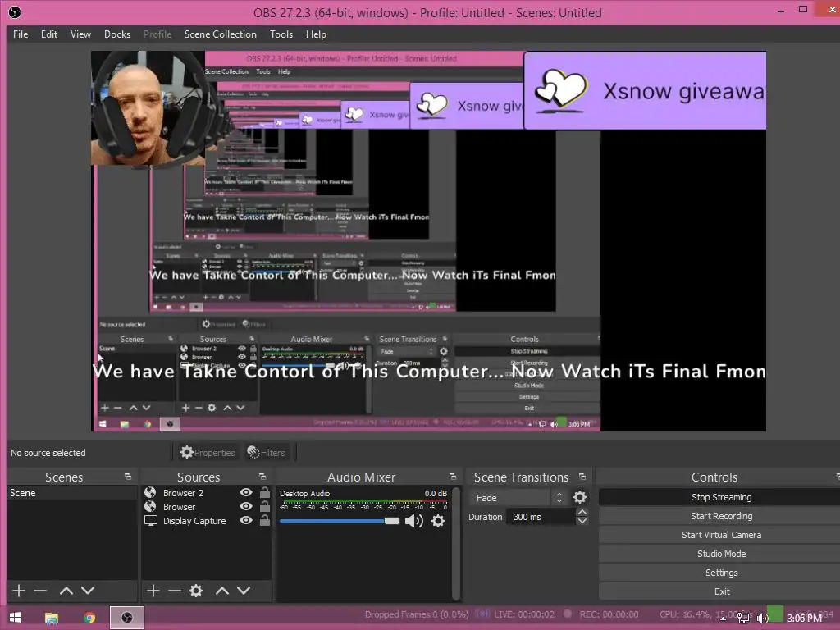This screenshot has height=630, width=840.
Task: Click the Stop Streaming button
Action: click(721, 497)
